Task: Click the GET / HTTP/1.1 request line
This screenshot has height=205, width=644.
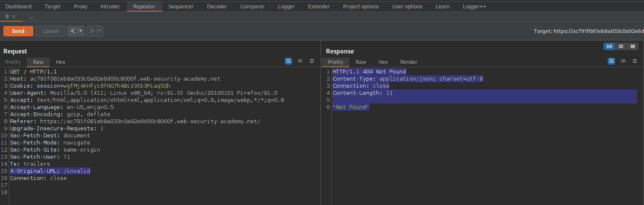Action: 33,72
